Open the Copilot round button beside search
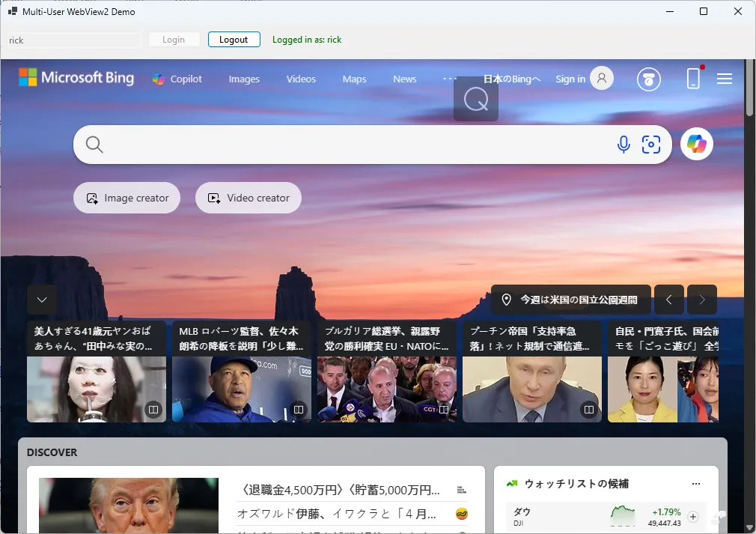Image resolution: width=756 pixels, height=534 pixels. (696, 144)
